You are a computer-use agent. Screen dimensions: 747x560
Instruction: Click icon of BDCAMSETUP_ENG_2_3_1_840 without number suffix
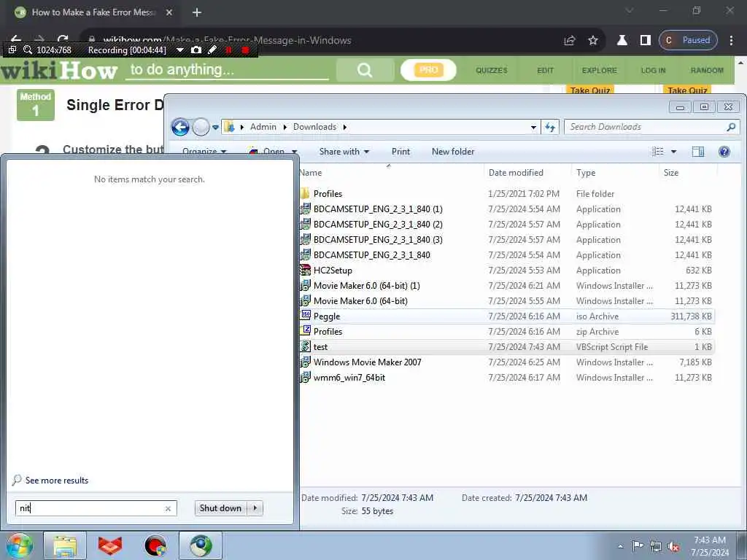(306, 254)
